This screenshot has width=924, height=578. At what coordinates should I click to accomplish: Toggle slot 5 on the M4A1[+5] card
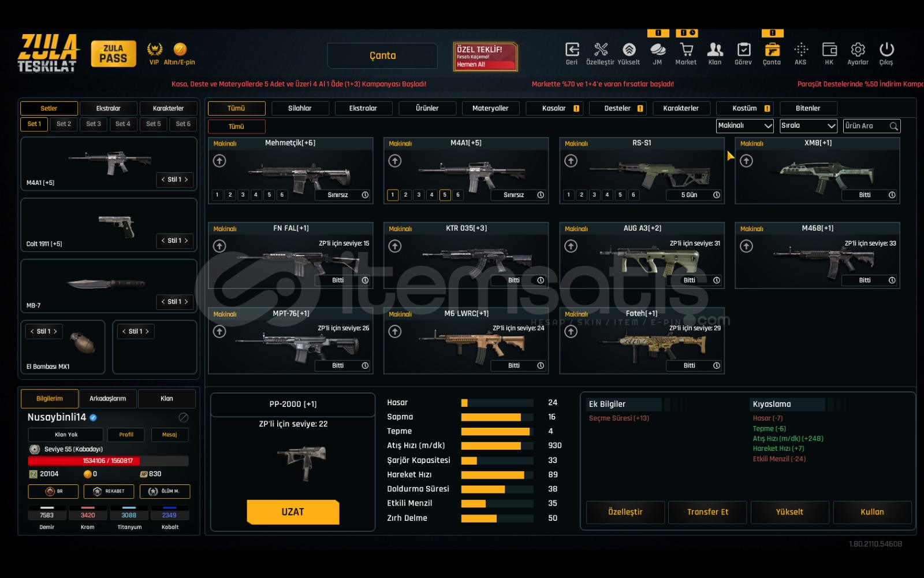[x=445, y=195]
